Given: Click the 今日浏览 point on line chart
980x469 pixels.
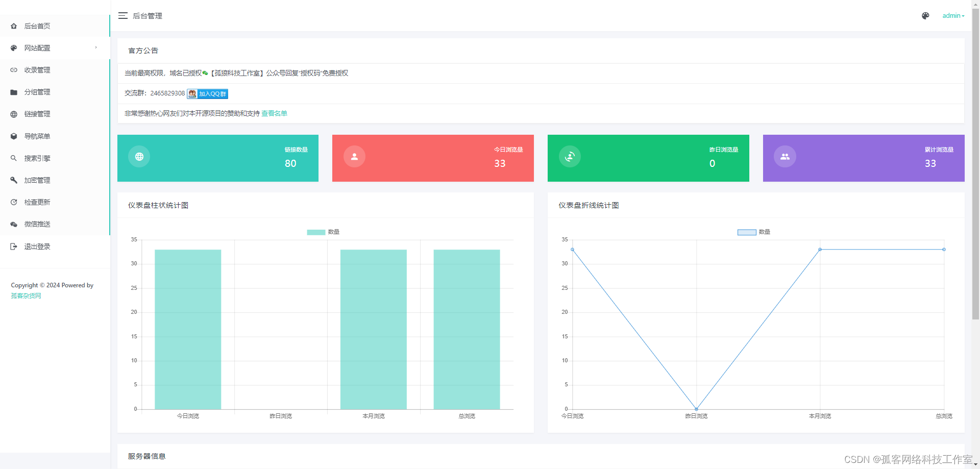Looking at the screenshot, I should pos(572,250).
